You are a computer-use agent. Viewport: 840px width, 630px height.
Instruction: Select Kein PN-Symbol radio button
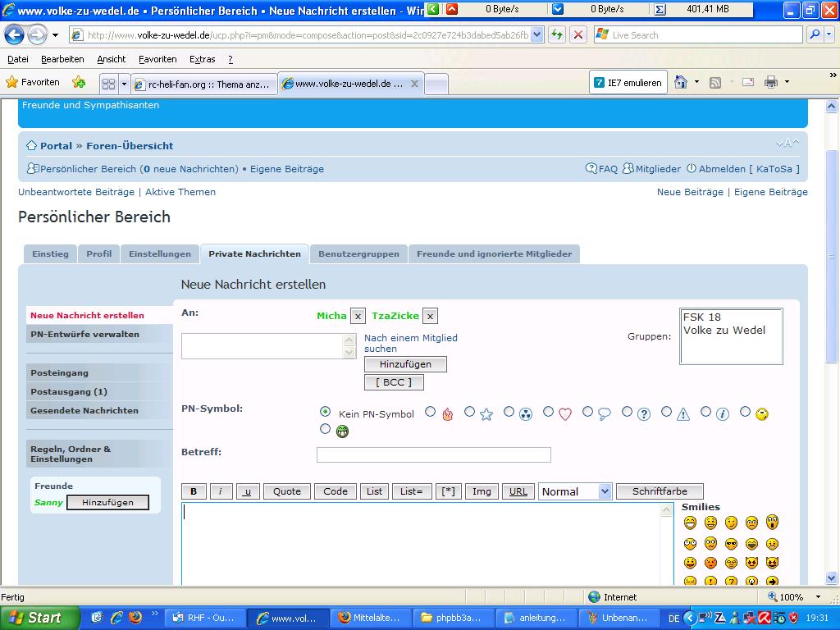click(x=325, y=412)
